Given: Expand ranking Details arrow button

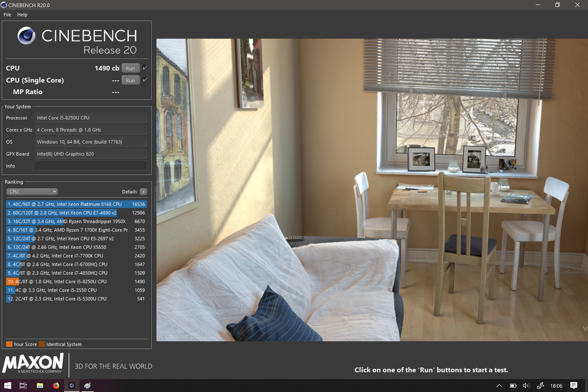Looking at the screenshot, I should tap(144, 191).
